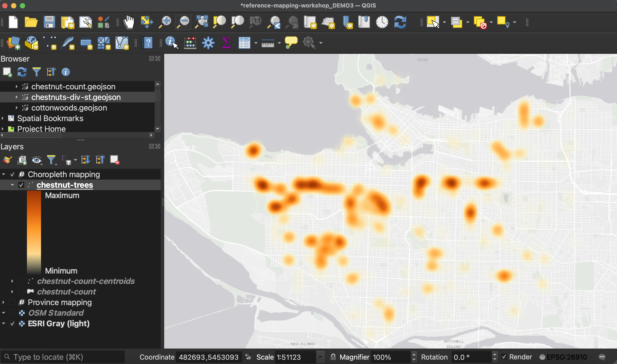Enable the chestnut-count layer checkbox

tap(21, 292)
